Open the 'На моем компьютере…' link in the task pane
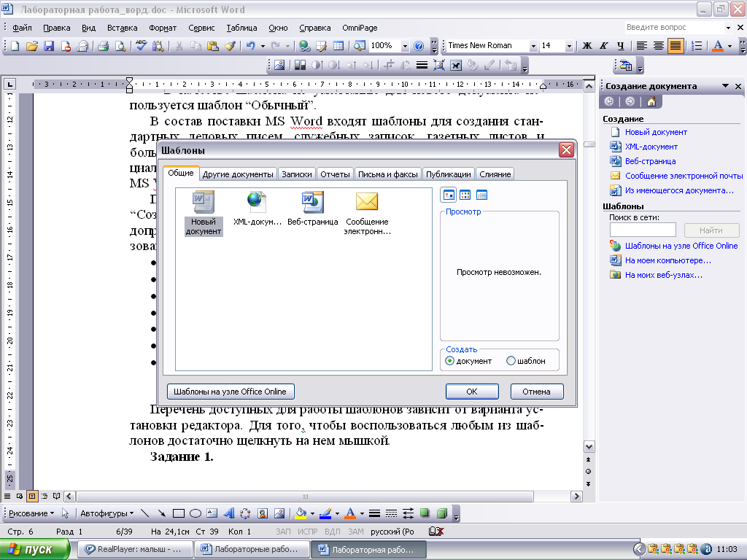The height and width of the screenshot is (560, 747). coord(667,260)
